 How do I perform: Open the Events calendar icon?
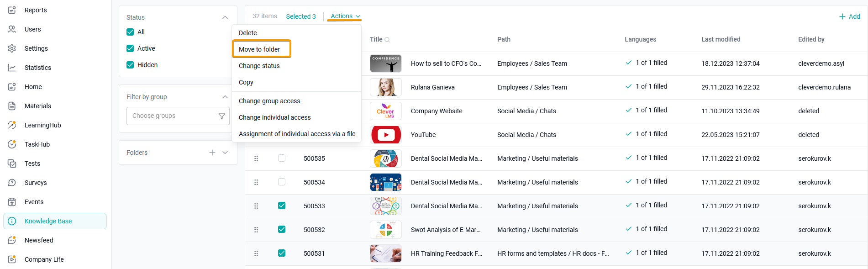pyautogui.click(x=12, y=202)
